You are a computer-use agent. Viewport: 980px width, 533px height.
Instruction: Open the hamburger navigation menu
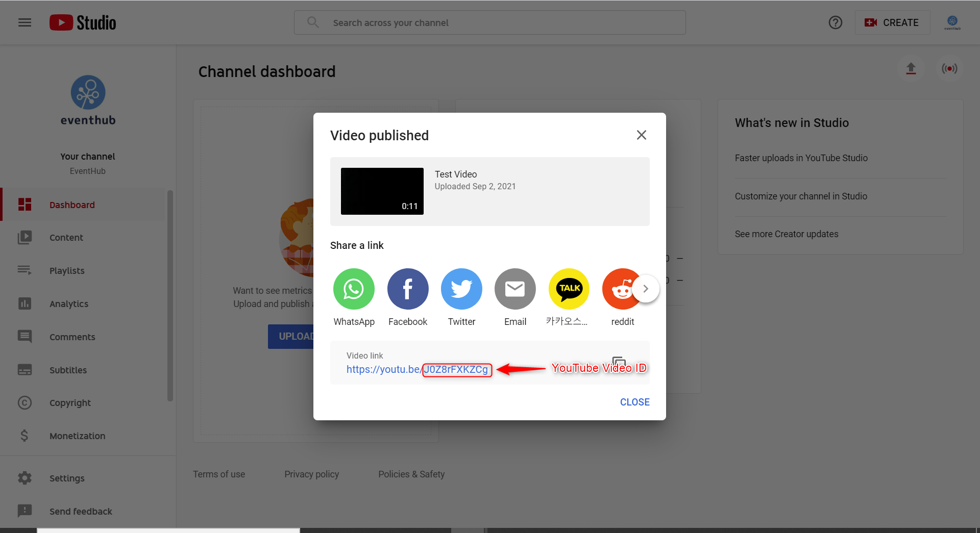[x=24, y=22]
